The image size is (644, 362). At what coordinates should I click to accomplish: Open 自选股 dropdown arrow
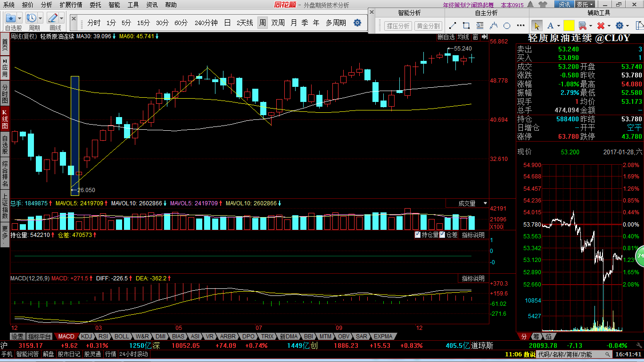[19, 18]
